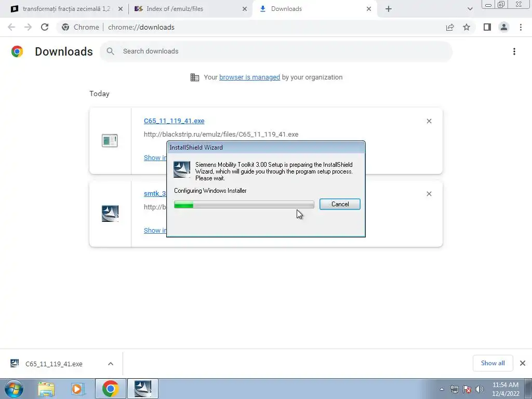
Task: Open the tab search dropdown arrow
Action: click(470, 9)
